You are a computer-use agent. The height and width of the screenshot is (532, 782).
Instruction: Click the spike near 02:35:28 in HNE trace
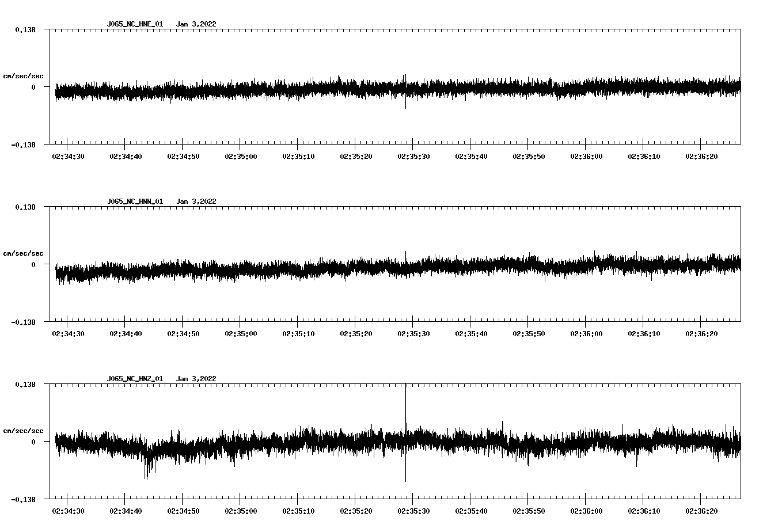click(405, 91)
